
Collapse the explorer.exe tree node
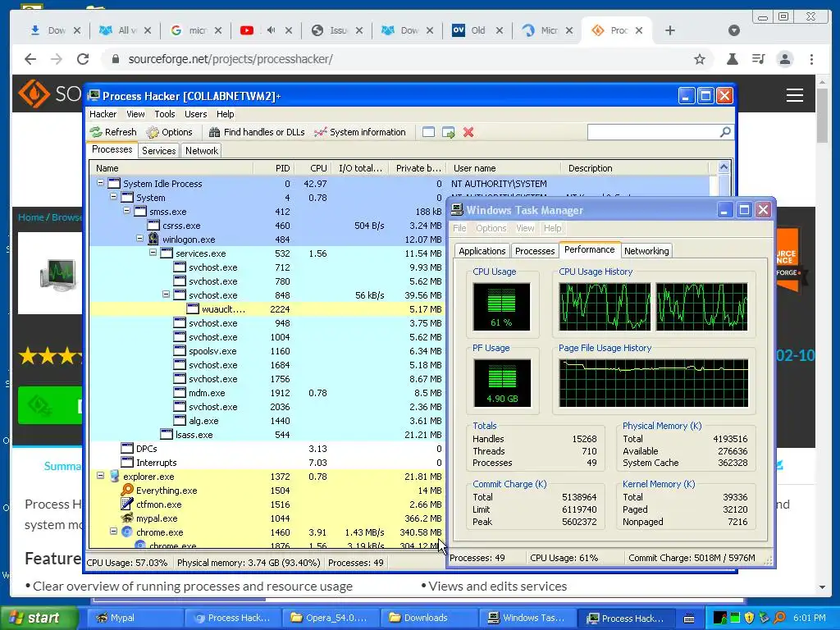[x=100, y=475]
